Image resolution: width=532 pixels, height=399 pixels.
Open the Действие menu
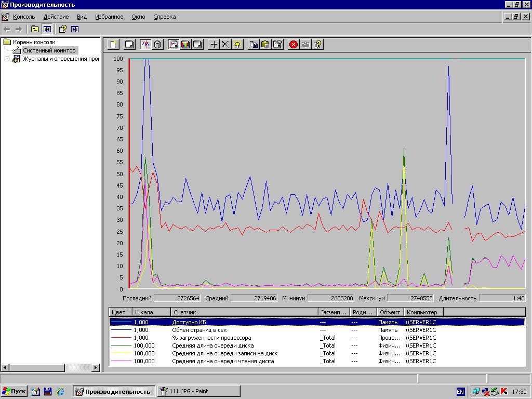pyautogui.click(x=56, y=17)
